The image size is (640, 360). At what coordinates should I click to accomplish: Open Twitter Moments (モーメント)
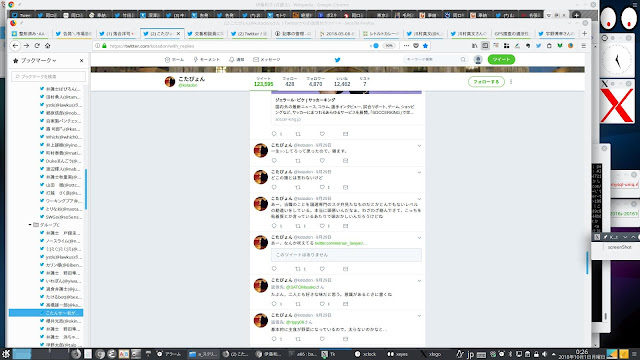point(207,60)
